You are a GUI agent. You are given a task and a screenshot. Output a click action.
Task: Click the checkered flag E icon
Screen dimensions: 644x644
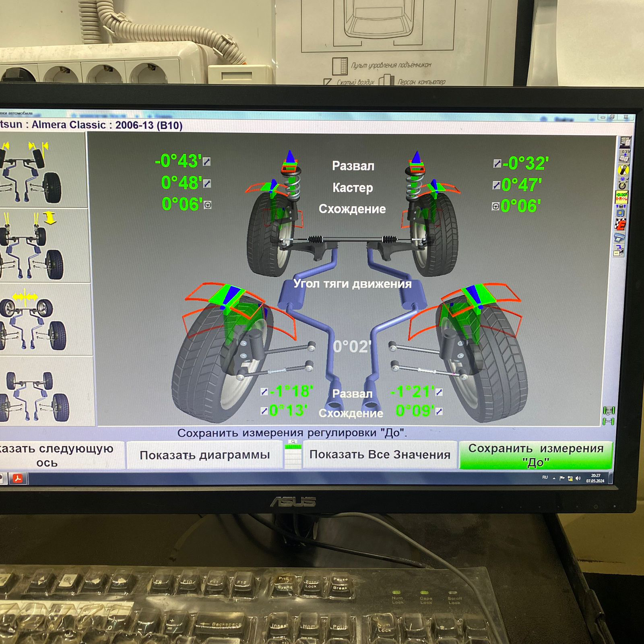coord(620,224)
